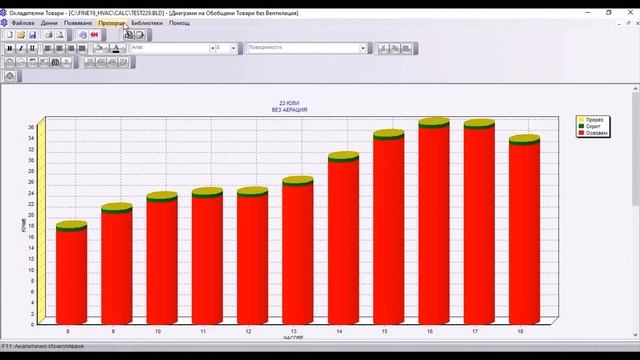Viewport: 640px width, 360px height.
Task: Click the fourth icon in the third toolbar row
Action: click(x=44, y=62)
